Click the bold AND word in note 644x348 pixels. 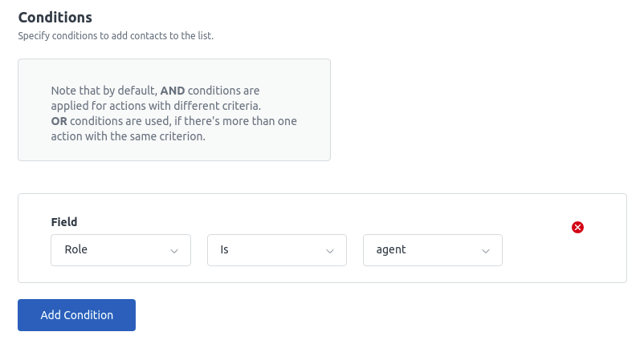click(x=173, y=91)
